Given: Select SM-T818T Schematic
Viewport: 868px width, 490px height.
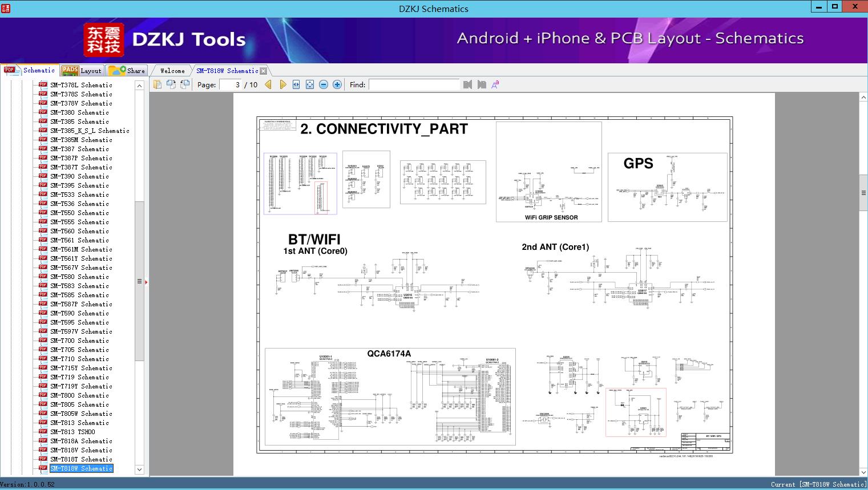Looking at the screenshot, I should pyautogui.click(x=81, y=459).
